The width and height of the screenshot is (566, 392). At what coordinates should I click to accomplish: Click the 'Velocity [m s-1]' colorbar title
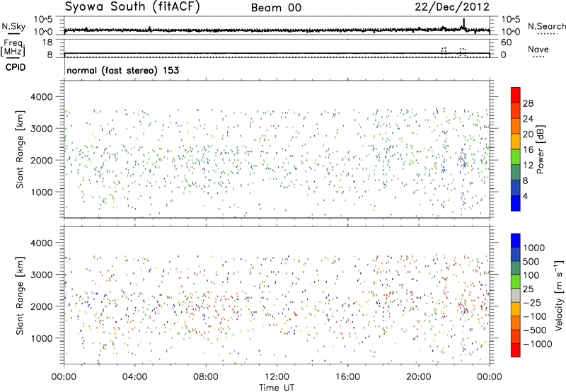[559, 295]
